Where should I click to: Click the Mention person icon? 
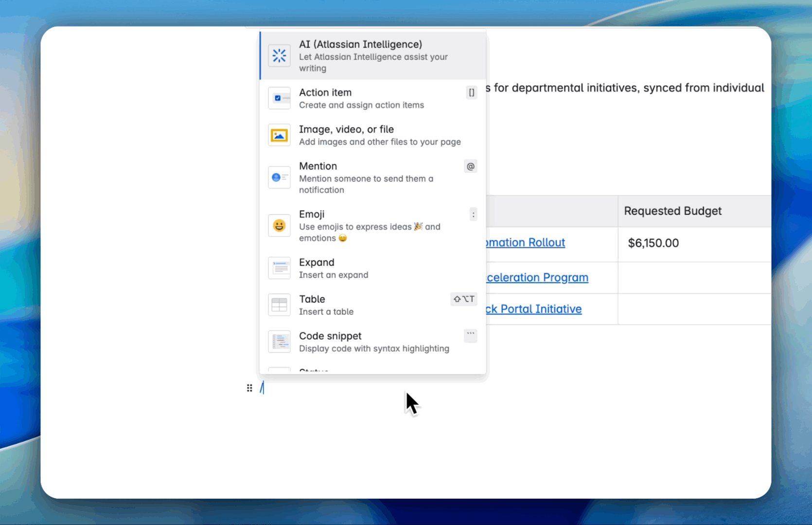pyautogui.click(x=279, y=177)
